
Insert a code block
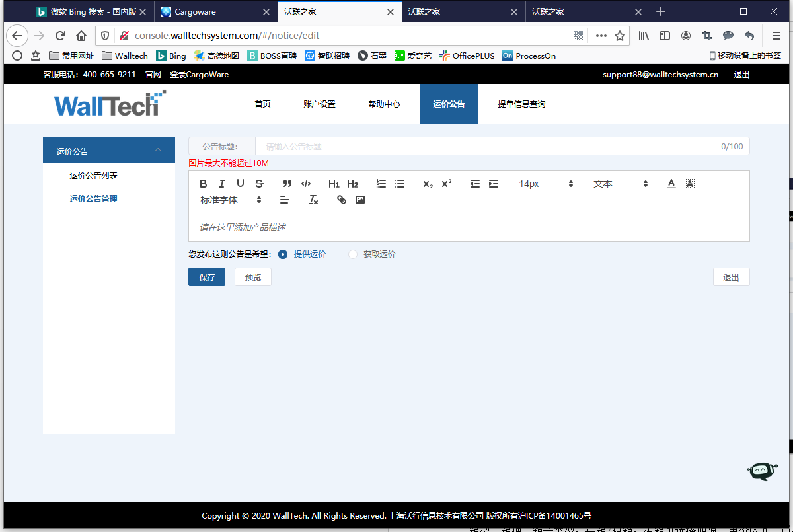pyautogui.click(x=306, y=184)
